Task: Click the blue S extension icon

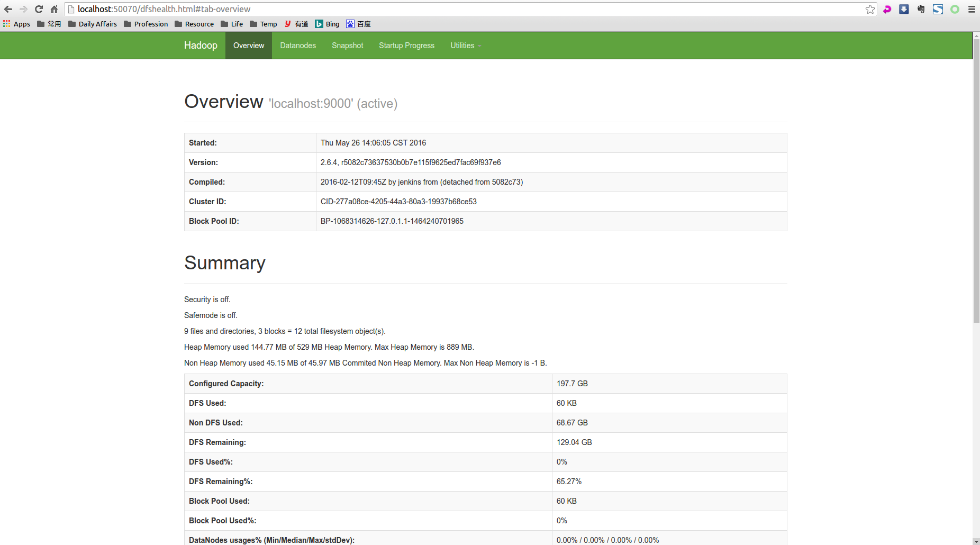Action: coord(938,9)
